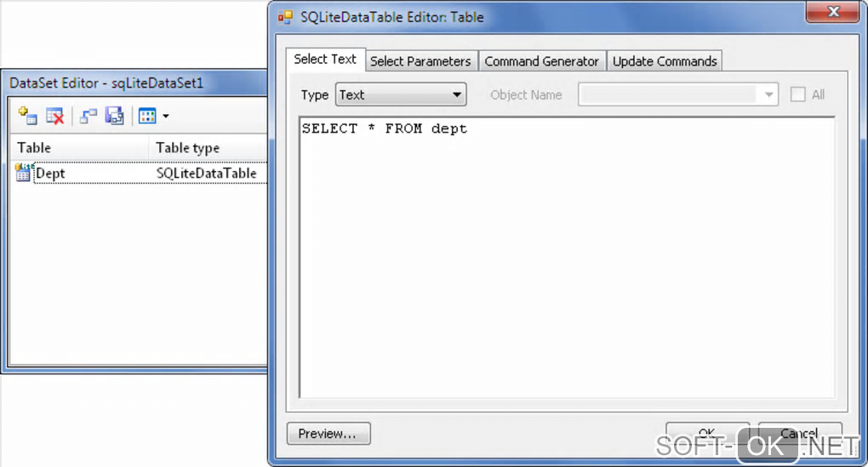The height and width of the screenshot is (467, 868).
Task: Click the add new table icon
Action: coord(27,116)
